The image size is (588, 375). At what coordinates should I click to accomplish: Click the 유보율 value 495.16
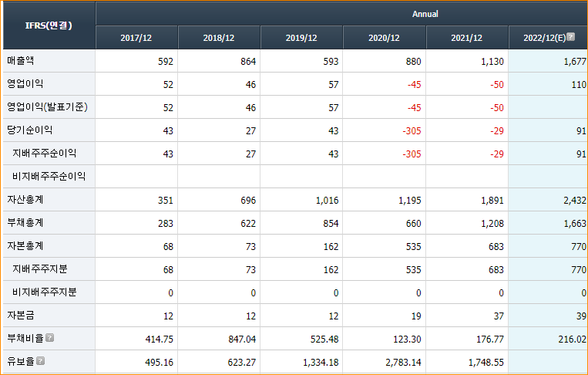[160, 363]
